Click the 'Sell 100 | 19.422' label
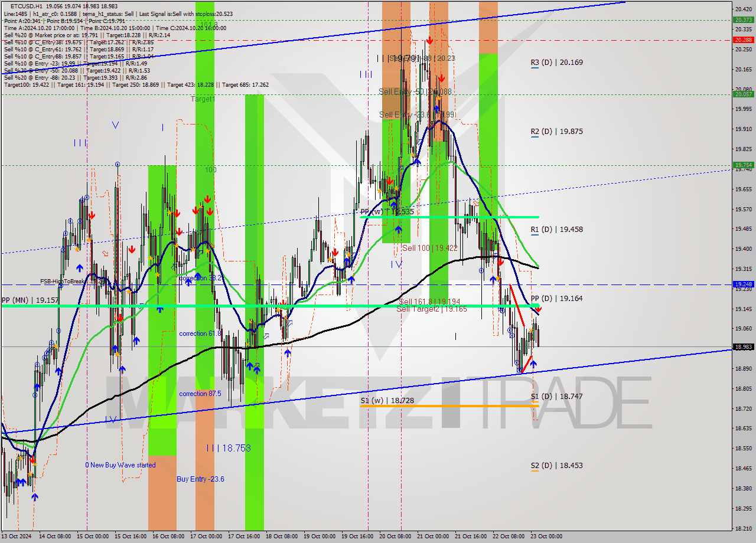The width and height of the screenshot is (756, 543). pos(430,248)
